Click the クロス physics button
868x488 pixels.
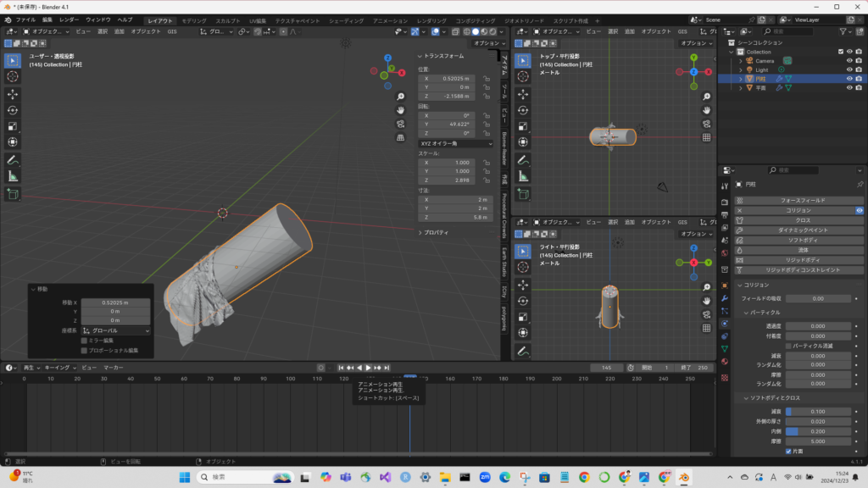coord(803,219)
